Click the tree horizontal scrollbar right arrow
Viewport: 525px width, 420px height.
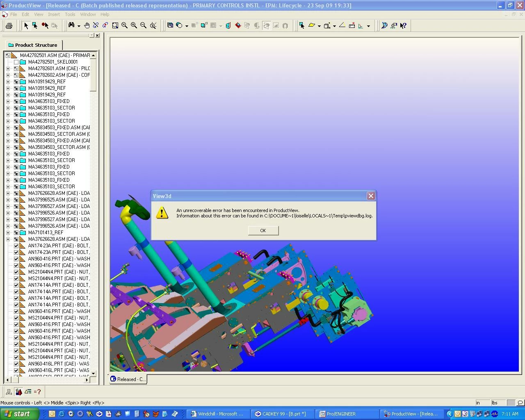pyautogui.click(x=87, y=380)
